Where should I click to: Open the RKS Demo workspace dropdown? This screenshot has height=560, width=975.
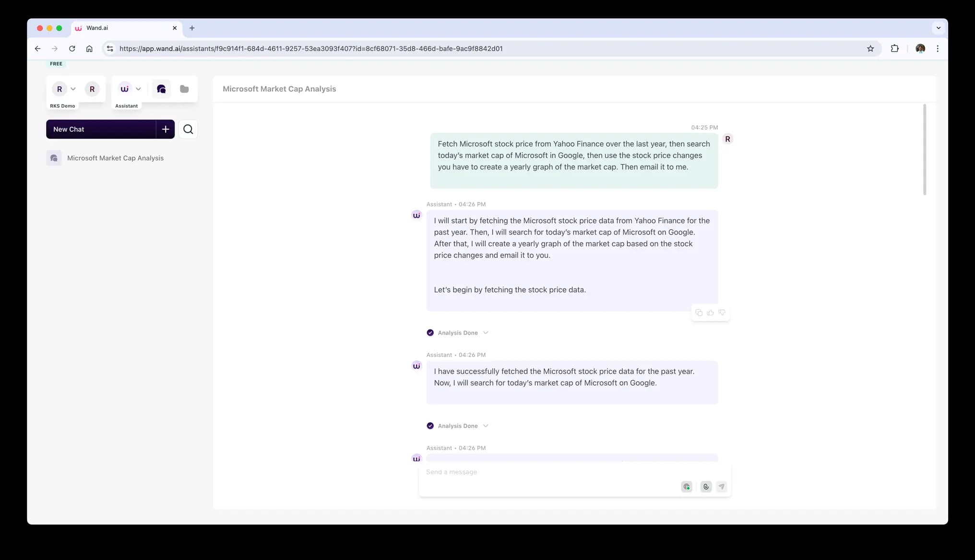pos(73,89)
